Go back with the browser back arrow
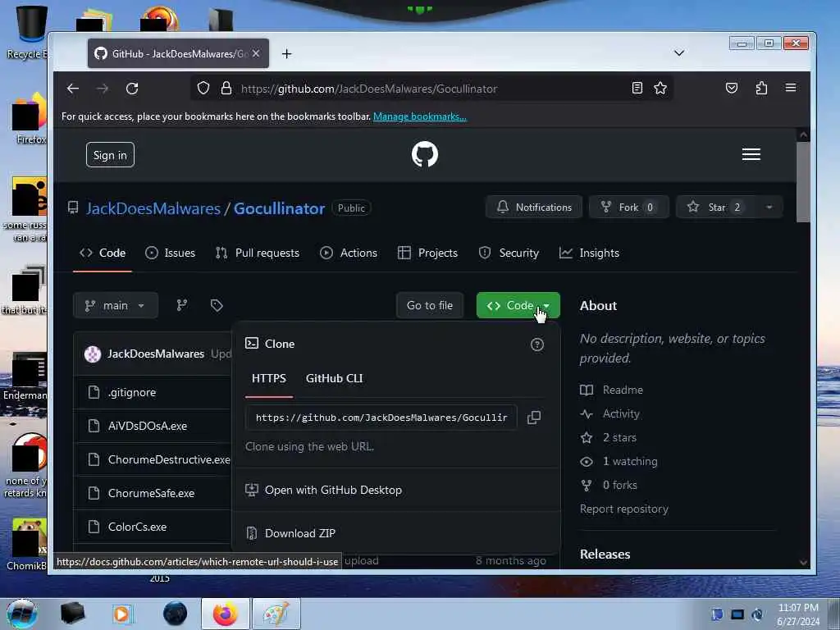The image size is (840, 630). (73, 89)
